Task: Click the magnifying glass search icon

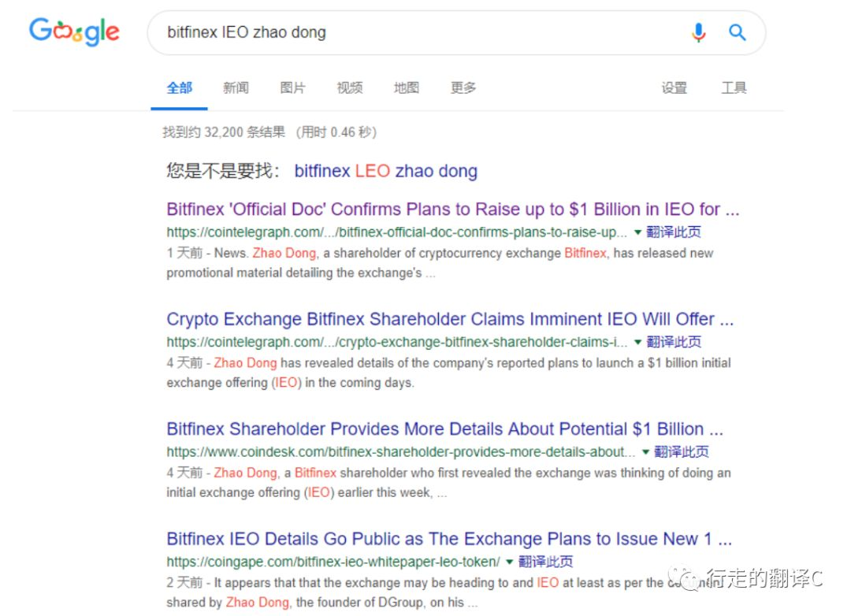Action: [x=737, y=32]
